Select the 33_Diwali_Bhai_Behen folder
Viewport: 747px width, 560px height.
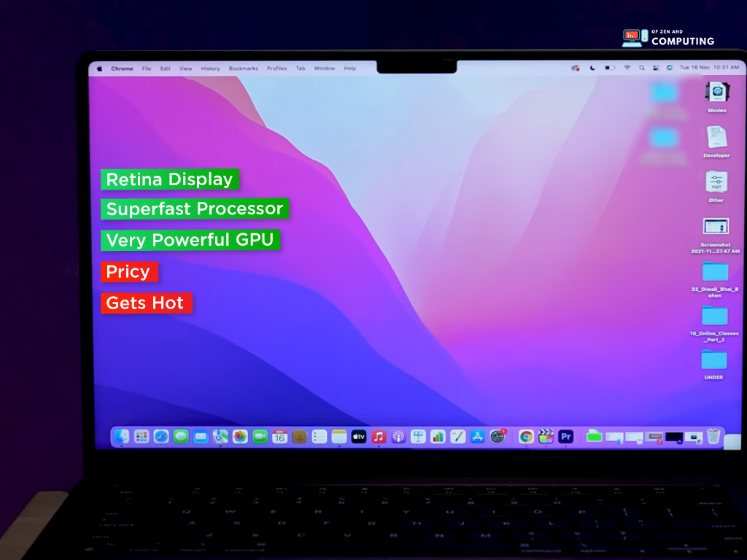pyautogui.click(x=715, y=279)
